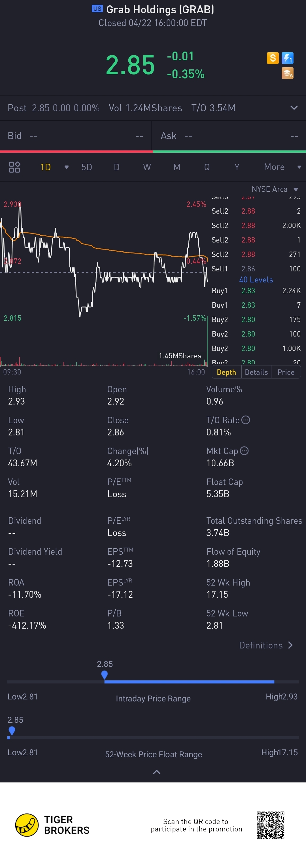Viewport: 306px width, 868px height.
Task: Tap the info icon beside Mkt Cap
Action: click(244, 451)
